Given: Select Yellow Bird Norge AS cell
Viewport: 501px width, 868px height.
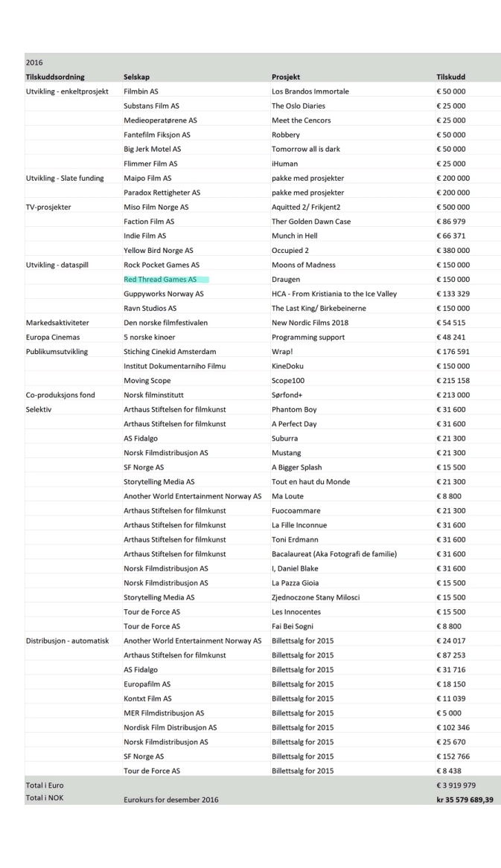Looking at the screenshot, I should coord(159,250).
